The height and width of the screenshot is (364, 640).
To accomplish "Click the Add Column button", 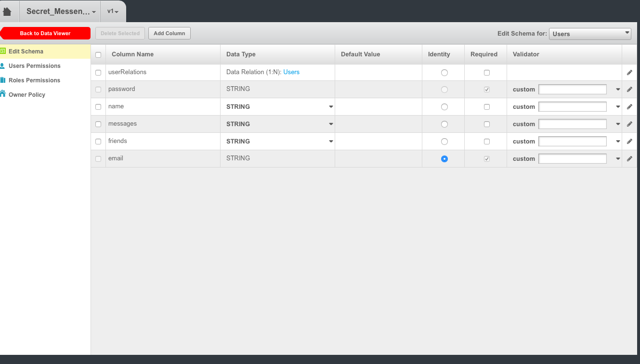I will [x=170, y=33].
